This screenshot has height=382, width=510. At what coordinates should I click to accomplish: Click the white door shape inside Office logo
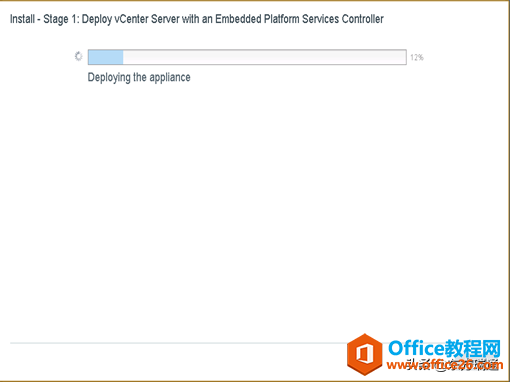364,354
